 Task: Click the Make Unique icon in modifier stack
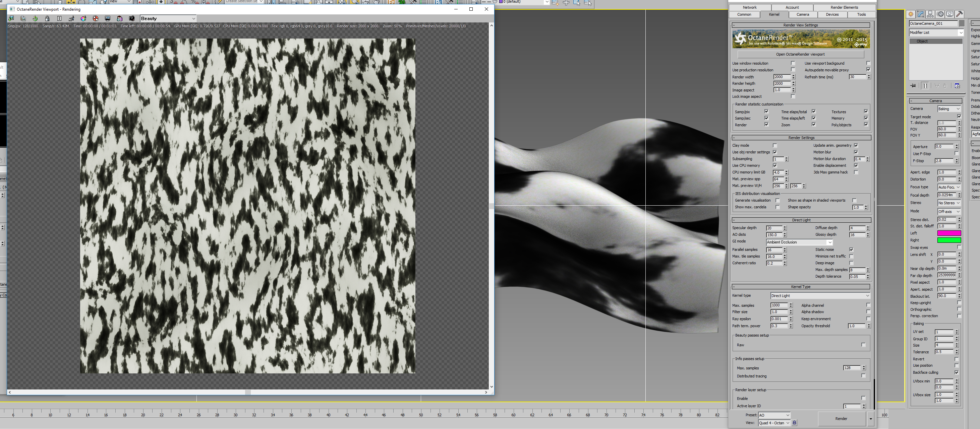click(x=937, y=85)
